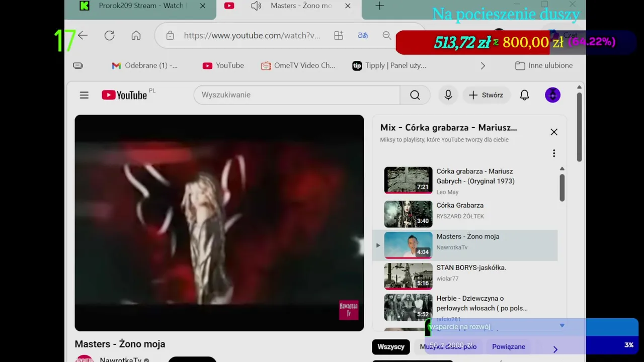The height and width of the screenshot is (362, 644).
Task: Open NawrotkaTv channel name
Action: coord(121,359)
